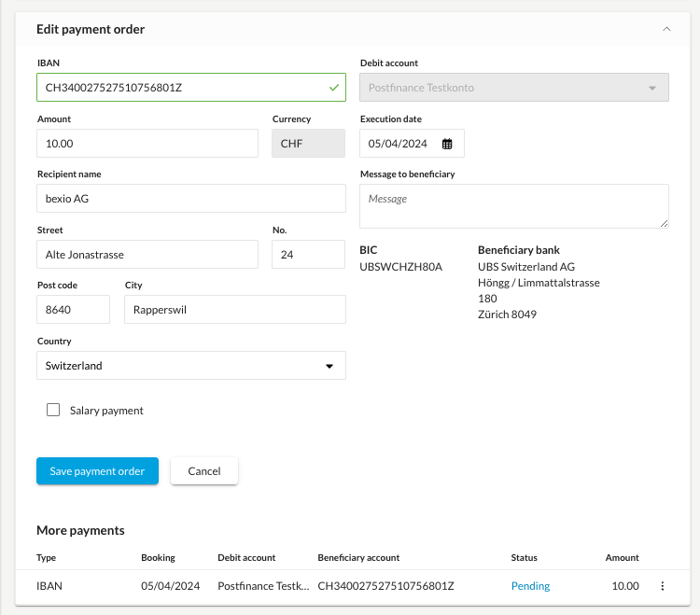Click the Beneficiary account column header
The height and width of the screenshot is (615, 700).
point(358,558)
